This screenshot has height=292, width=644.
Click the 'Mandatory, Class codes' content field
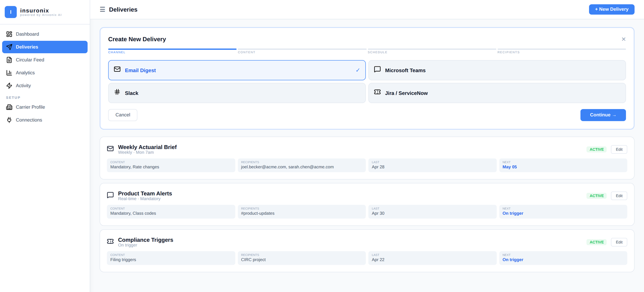coord(171,212)
